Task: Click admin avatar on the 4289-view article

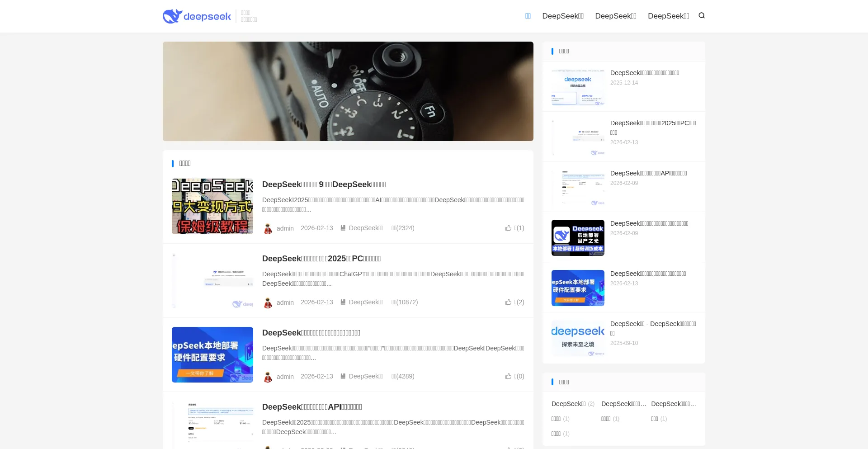Action: pyautogui.click(x=268, y=377)
